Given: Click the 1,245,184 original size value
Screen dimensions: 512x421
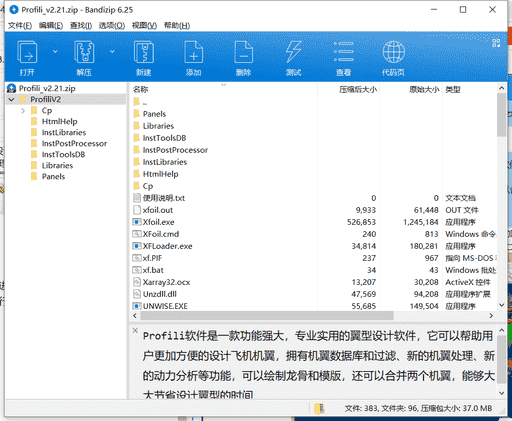Looking at the screenshot, I should click(421, 222).
